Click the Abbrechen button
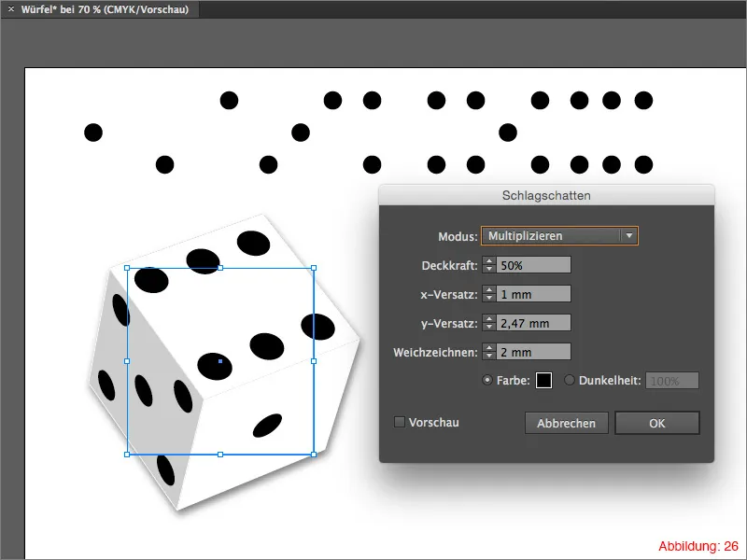747x560 pixels. point(567,423)
